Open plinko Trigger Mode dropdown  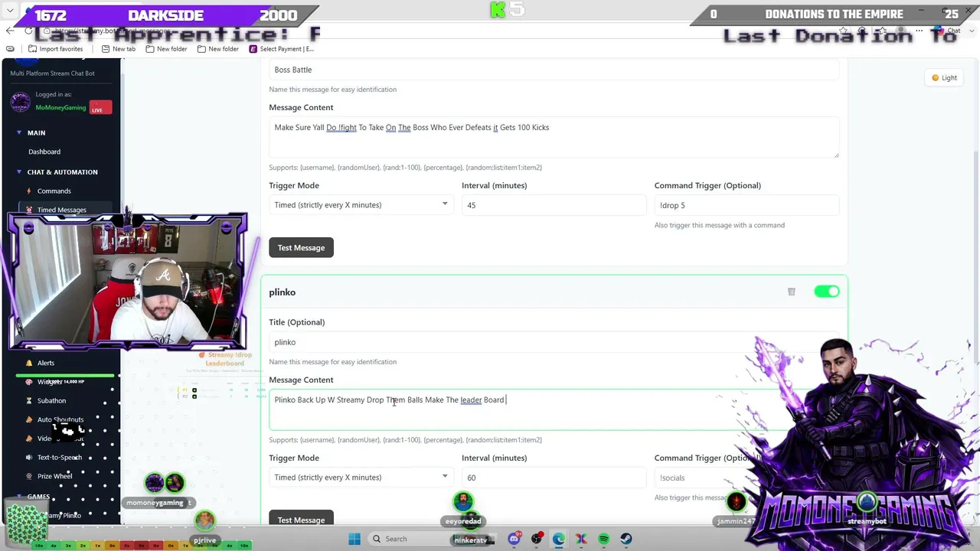click(361, 478)
